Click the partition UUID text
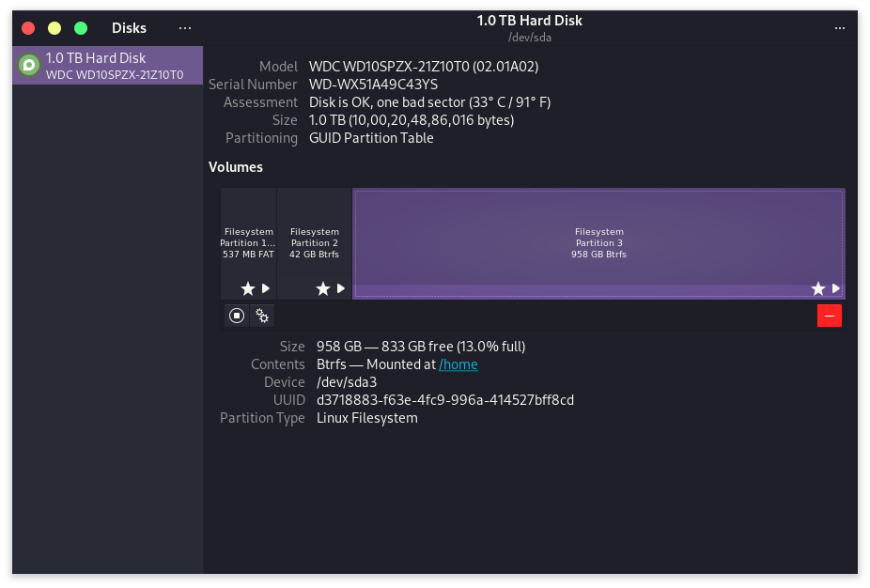The width and height of the screenshot is (870, 588). click(x=444, y=400)
